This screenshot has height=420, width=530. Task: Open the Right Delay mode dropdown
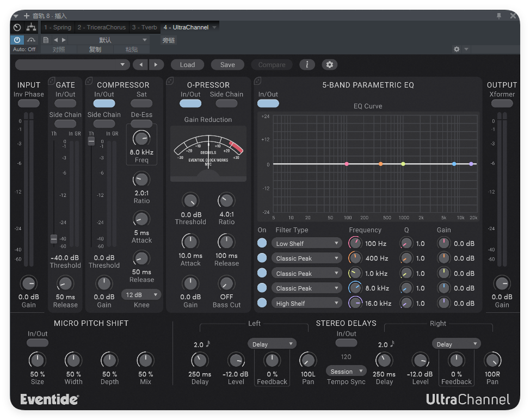[457, 344]
